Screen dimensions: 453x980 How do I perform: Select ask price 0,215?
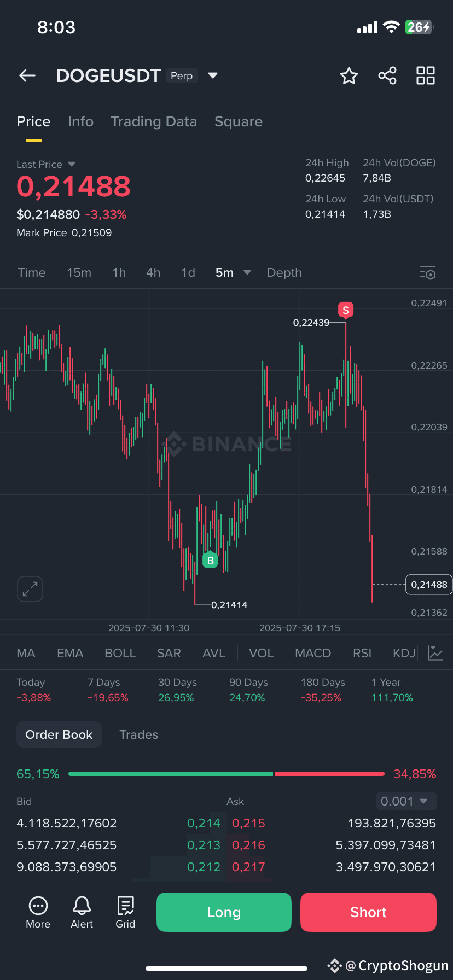(x=248, y=823)
